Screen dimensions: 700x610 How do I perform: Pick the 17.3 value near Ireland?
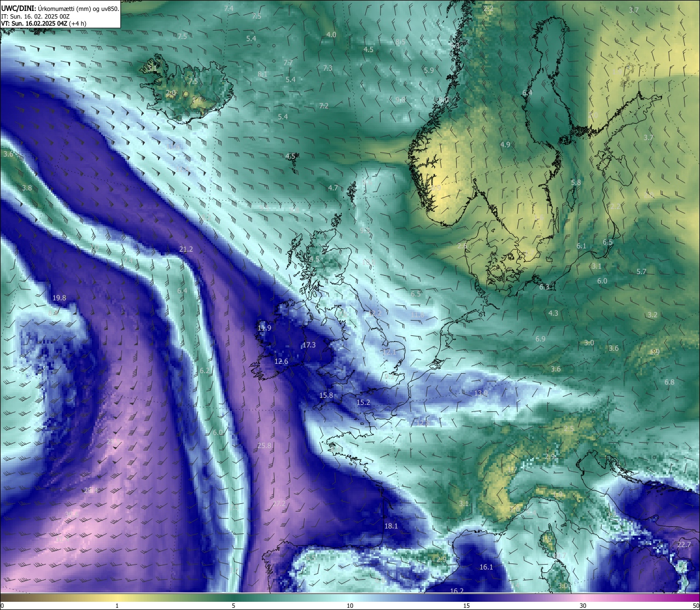point(309,345)
